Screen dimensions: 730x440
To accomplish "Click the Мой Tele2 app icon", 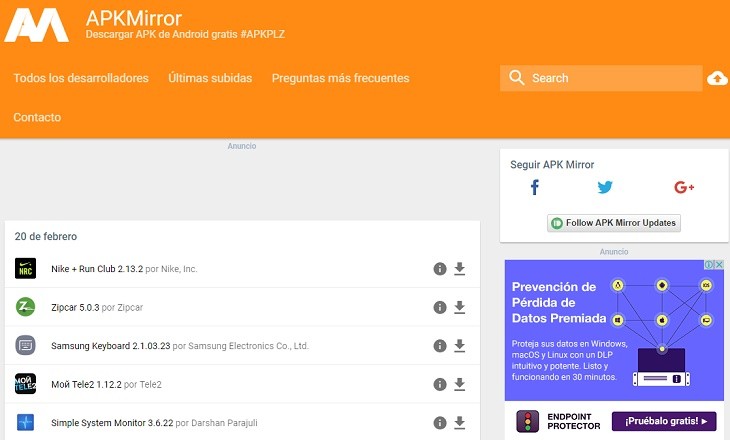I will 25,384.
